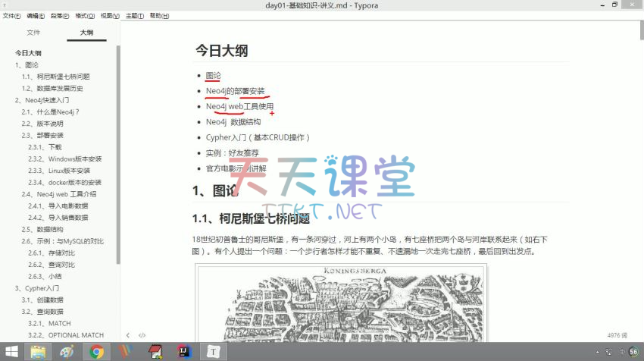The width and height of the screenshot is (644, 361).
Task: Show hidden system tray icons
Action: click(599, 353)
